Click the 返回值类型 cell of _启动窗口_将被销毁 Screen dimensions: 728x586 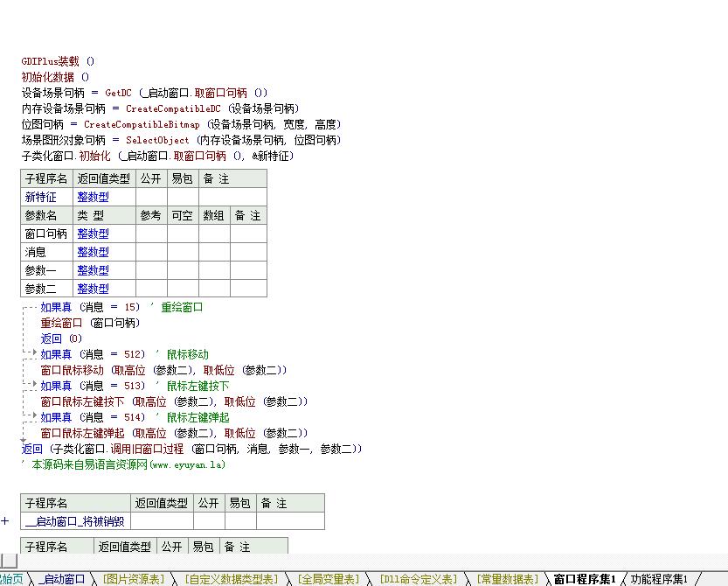tap(162, 521)
